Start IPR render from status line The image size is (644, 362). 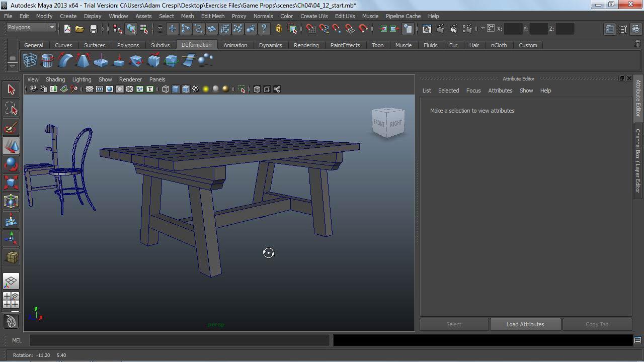(x=454, y=29)
